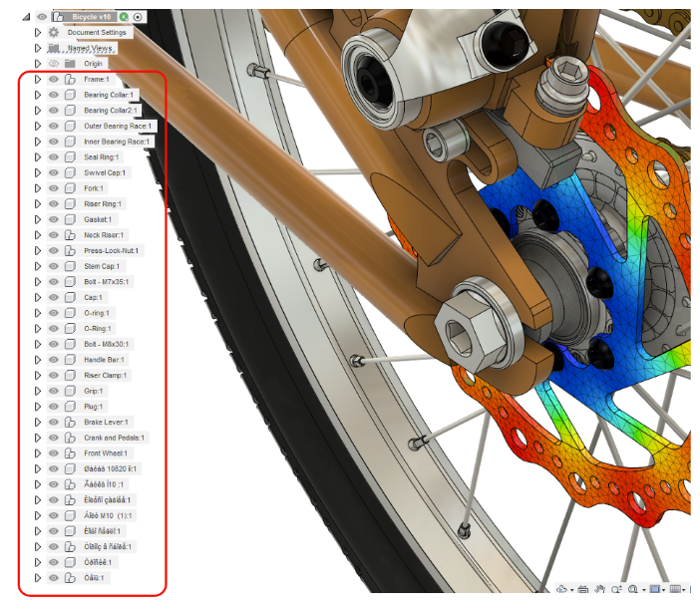Select Bolt - M8x30:1 component
Viewport: 700px width, 604px height.
[x=108, y=344]
